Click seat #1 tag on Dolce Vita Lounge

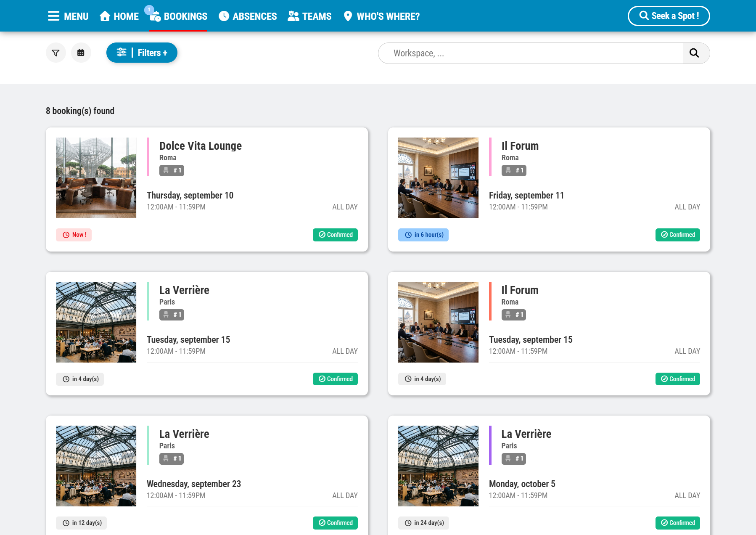click(x=172, y=170)
